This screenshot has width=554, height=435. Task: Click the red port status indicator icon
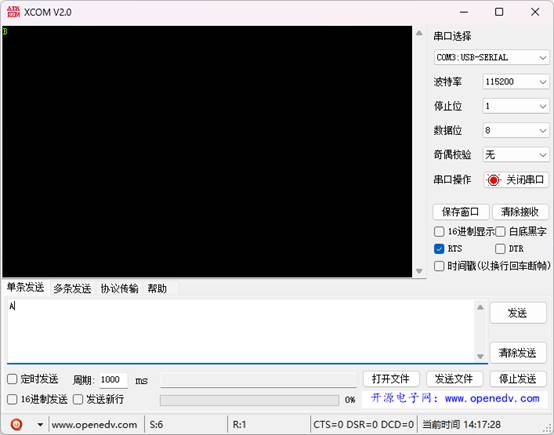tap(493, 180)
